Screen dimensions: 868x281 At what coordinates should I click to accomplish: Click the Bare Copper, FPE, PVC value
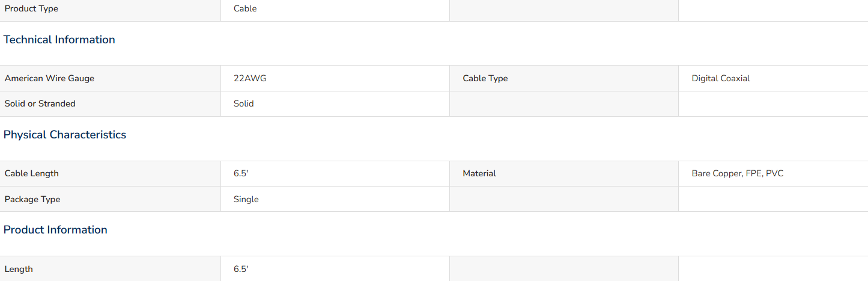tap(738, 173)
